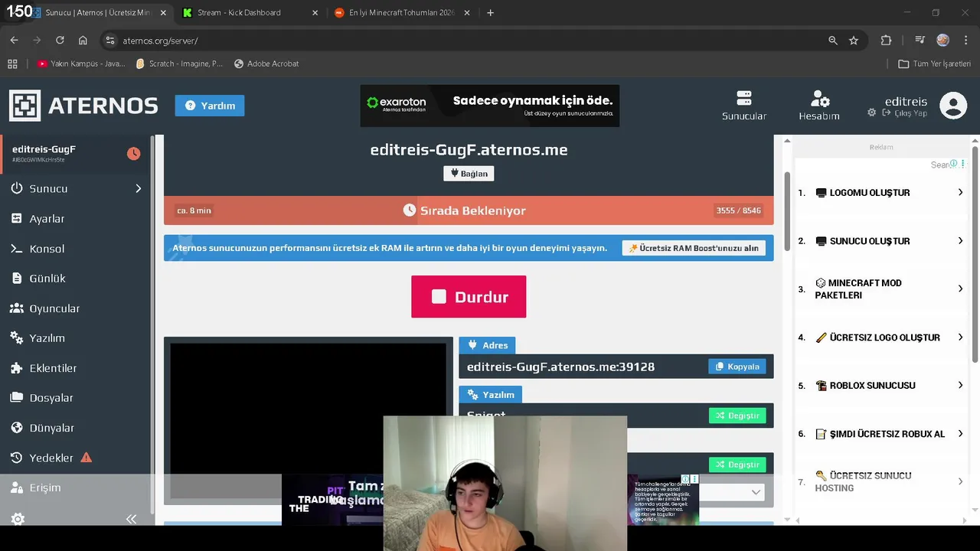980x551 pixels.
Task: Click the 3555 / 8546 queue position
Action: (738, 210)
